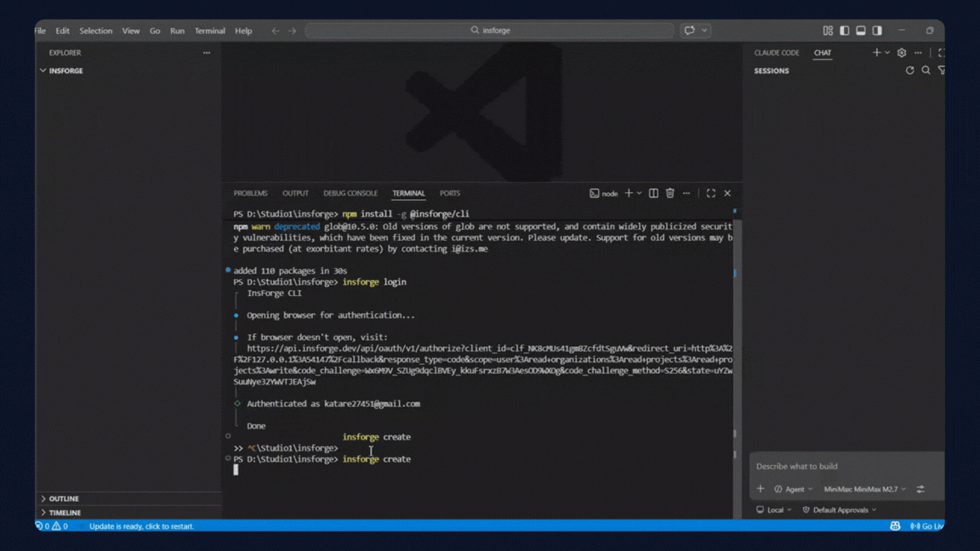This screenshot has width=980, height=551.
Task: Toggle the secondary side bar layout
Action: [877, 31]
